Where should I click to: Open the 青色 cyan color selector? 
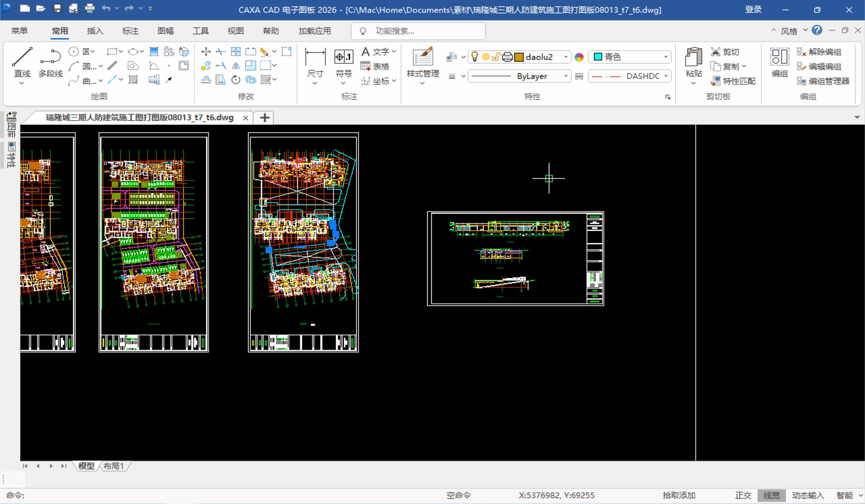(x=630, y=57)
